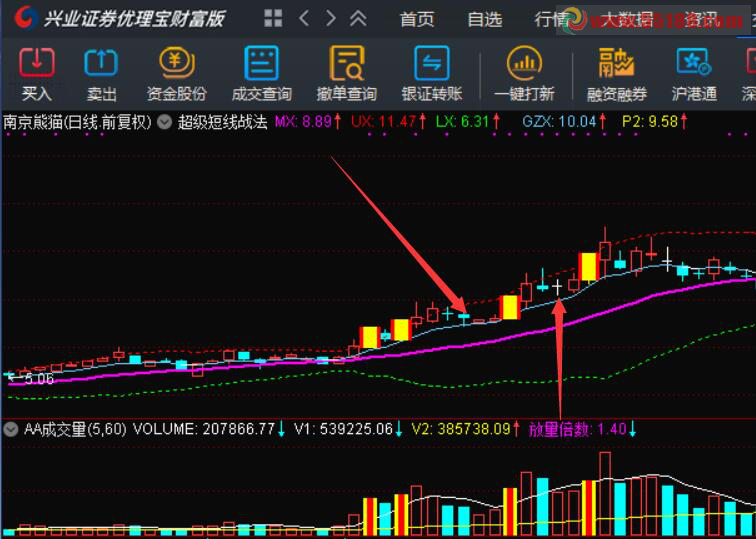The height and width of the screenshot is (539, 756).
Task: Click 一键打新 IPO subscribe icon
Action: point(523,73)
